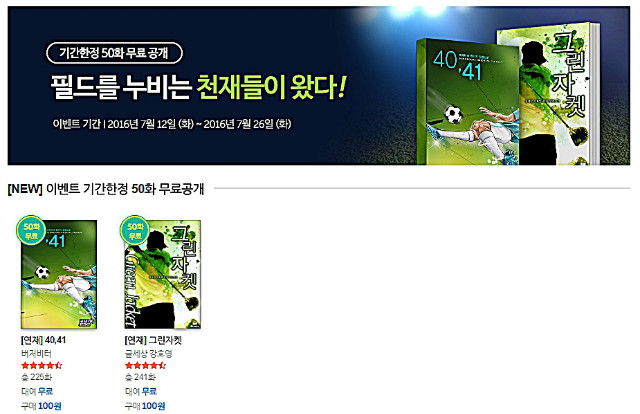Select author 버저비터
The height and width of the screenshot is (414, 640).
[36, 353]
